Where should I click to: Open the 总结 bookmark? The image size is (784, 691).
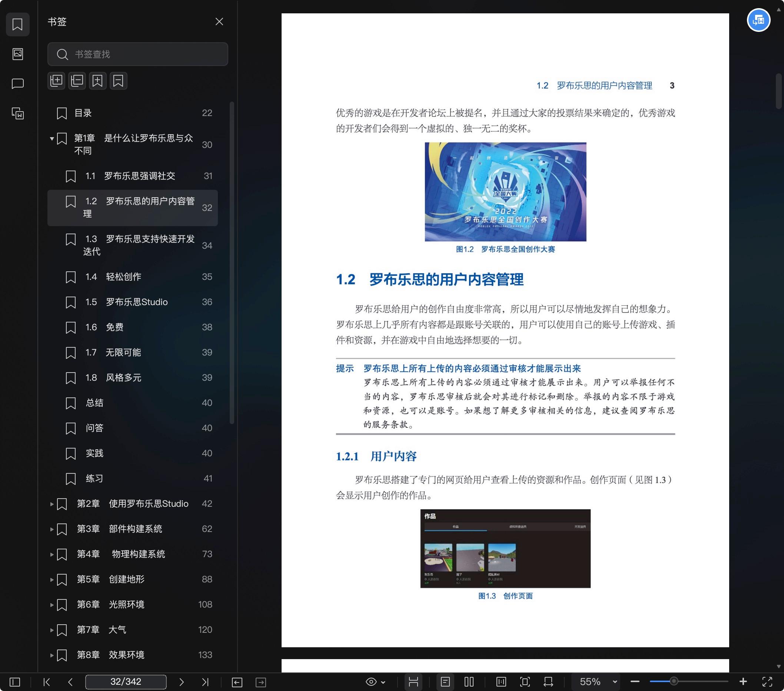[x=133, y=403]
